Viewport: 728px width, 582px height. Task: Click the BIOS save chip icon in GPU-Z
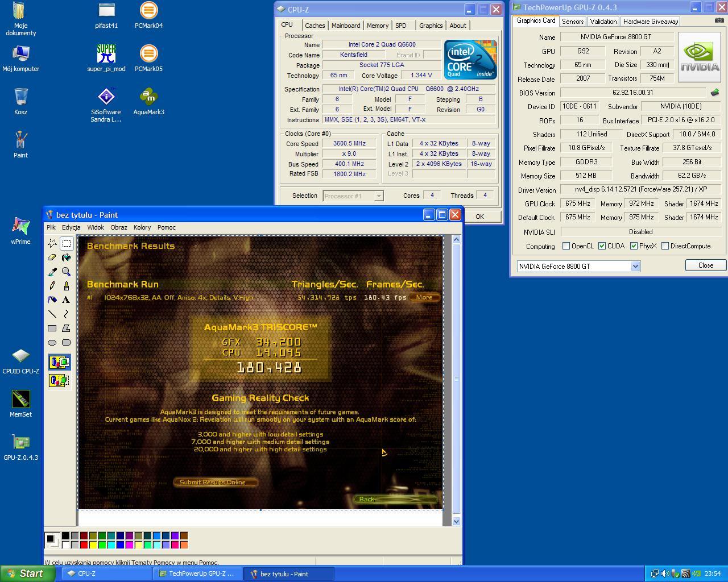click(715, 92)
